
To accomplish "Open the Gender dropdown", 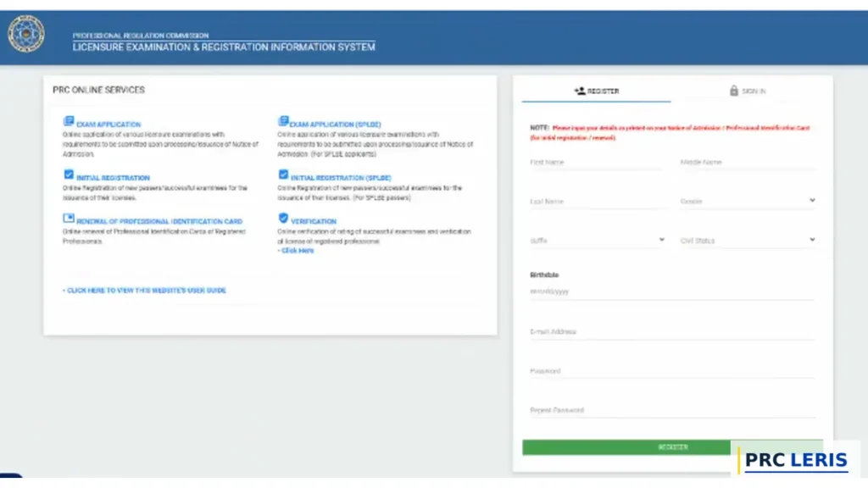I will (748, 202).
